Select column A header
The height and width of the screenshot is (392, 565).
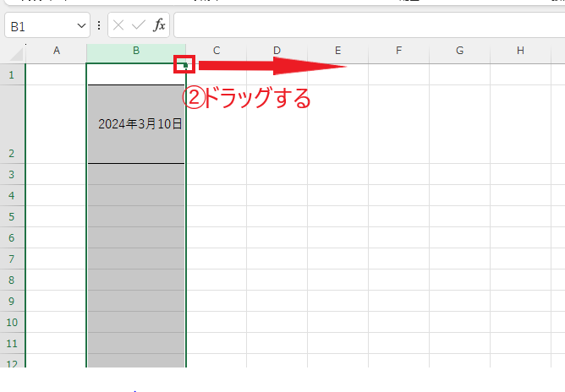tap(56, 51)
